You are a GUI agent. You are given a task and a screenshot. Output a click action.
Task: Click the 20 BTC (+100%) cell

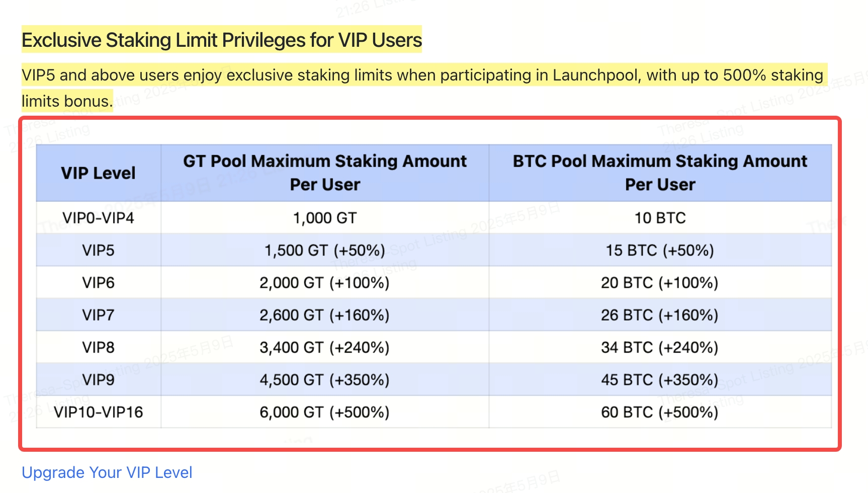click(x=660, y=283)
